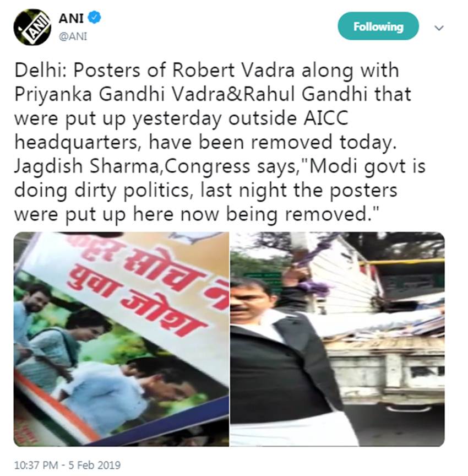Open the left poster photo

pos(121,339)
